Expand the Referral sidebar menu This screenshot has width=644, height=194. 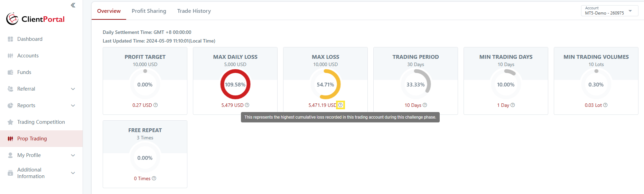point(73,89)
